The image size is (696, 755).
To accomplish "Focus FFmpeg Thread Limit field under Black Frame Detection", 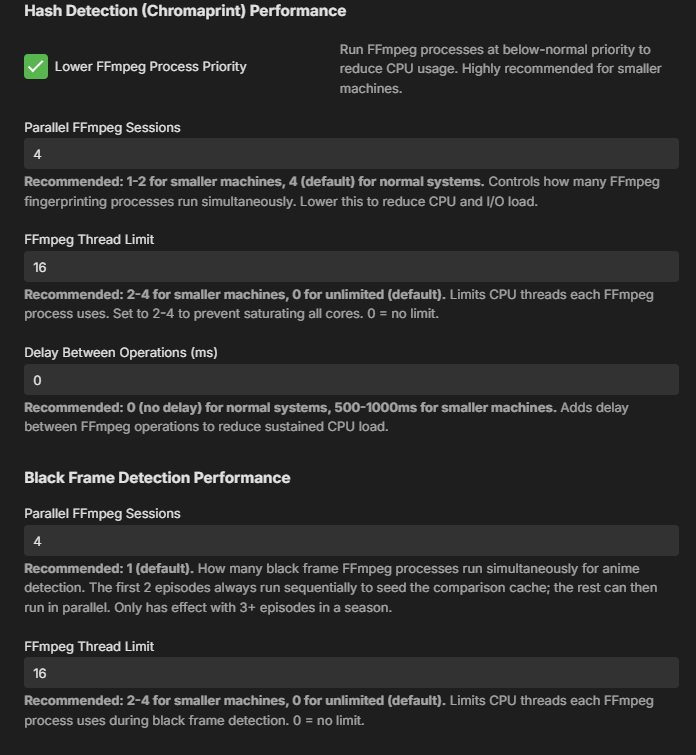I will pos(352,673).
